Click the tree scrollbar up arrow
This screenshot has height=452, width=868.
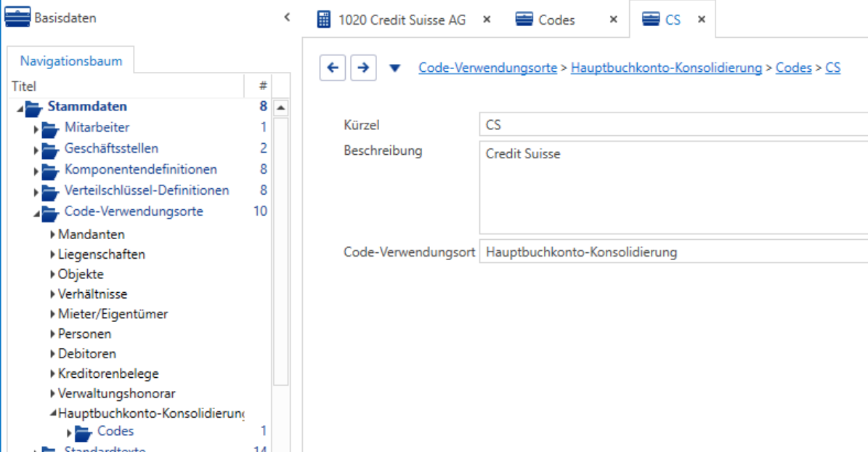(x=280, y=108)
